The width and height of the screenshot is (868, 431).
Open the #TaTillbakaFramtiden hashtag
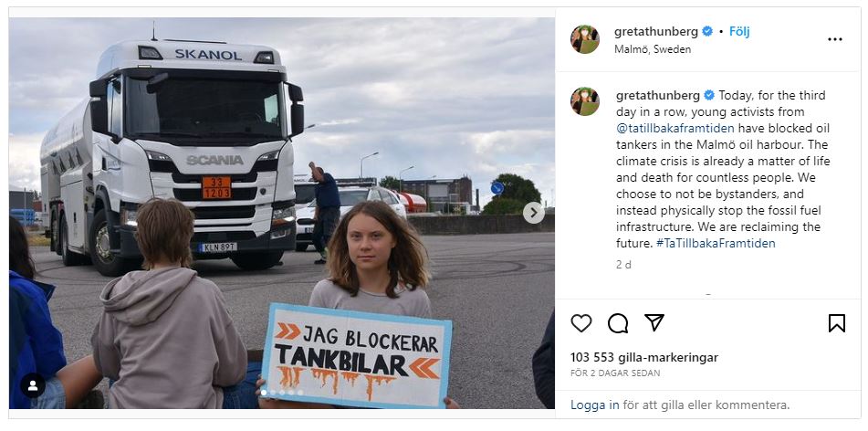(716, 243)
